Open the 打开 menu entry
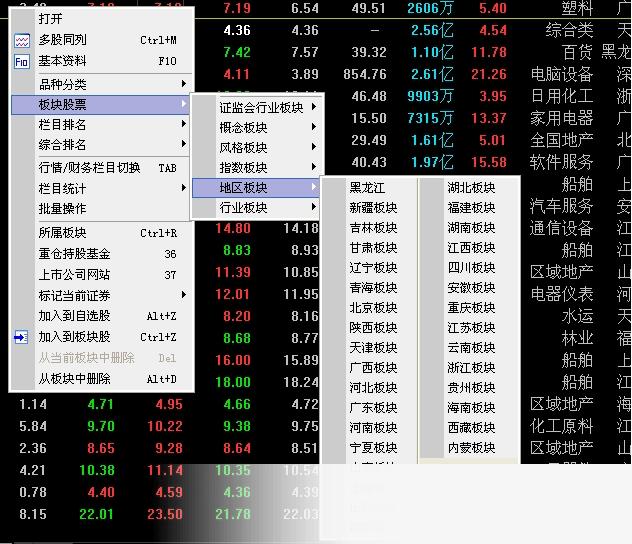The width and height of the screenshot is (632, 544). [x=103, y=19]
